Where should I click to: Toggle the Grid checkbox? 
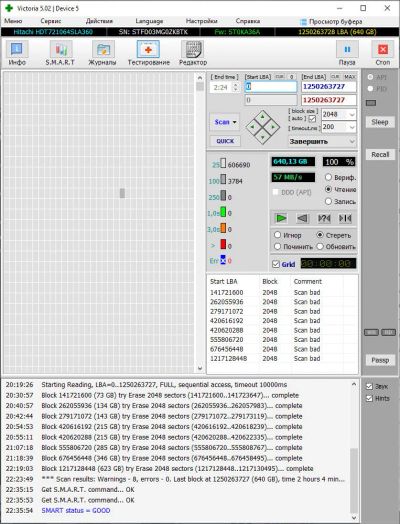[276, 264]
